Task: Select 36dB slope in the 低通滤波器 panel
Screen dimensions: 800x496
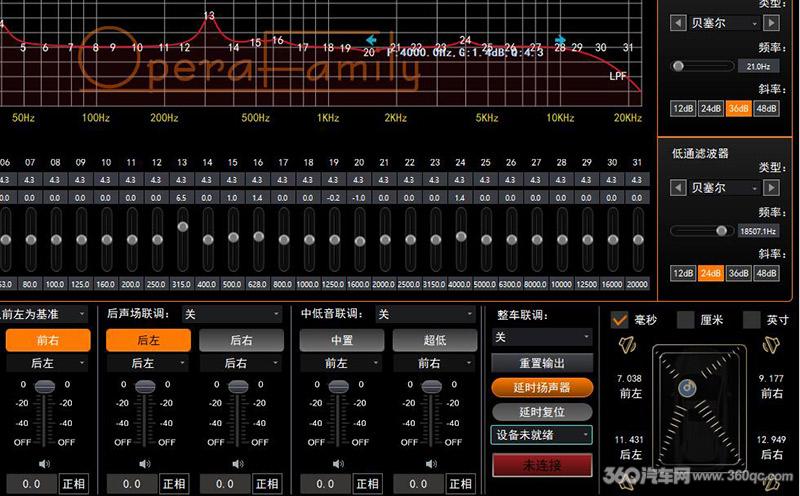Action: pyautogui.click(x=738, y=273)
